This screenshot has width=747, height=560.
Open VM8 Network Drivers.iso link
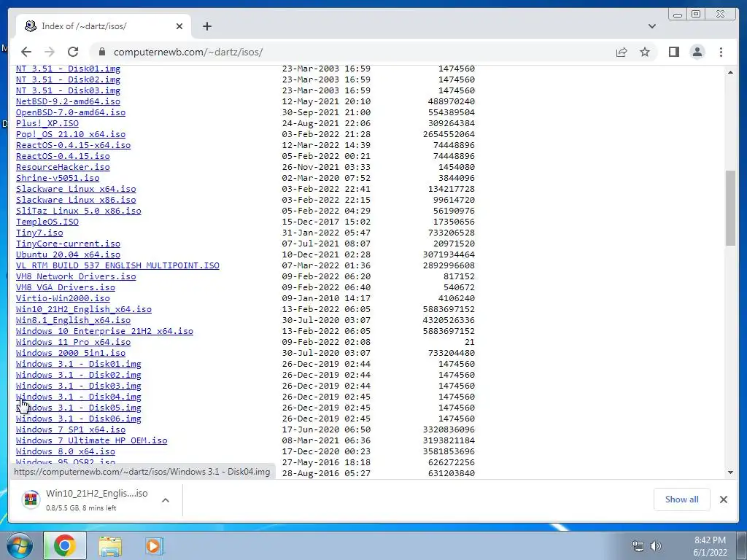[76, 276]
